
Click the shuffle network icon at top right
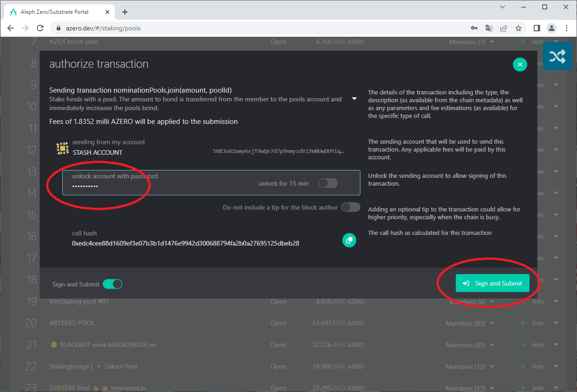[x=557, y=56]
